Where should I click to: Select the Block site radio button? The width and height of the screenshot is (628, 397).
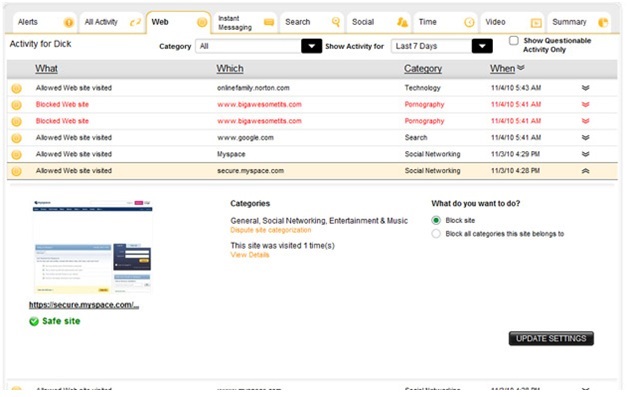(x=436, y=220)
